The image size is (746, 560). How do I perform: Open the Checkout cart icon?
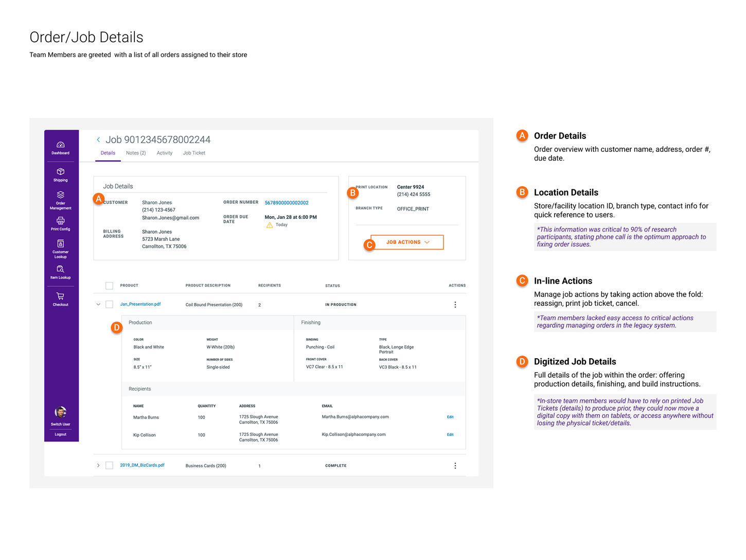coord(60,296)
